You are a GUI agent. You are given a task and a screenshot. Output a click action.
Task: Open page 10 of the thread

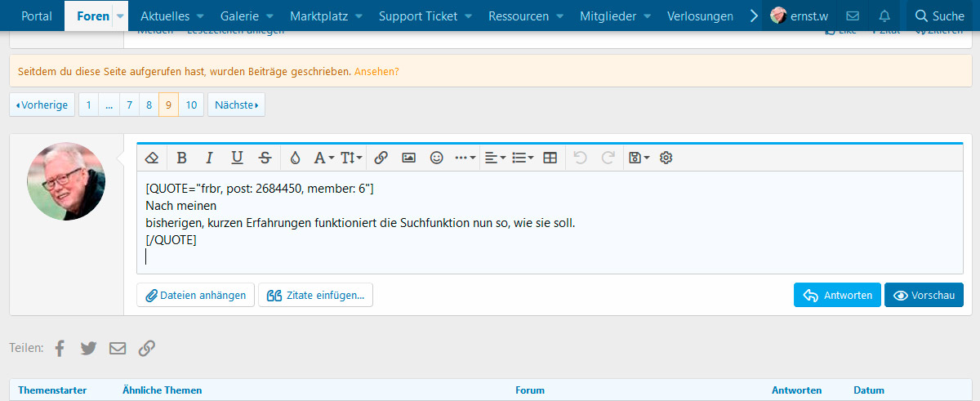coord(191,105)
